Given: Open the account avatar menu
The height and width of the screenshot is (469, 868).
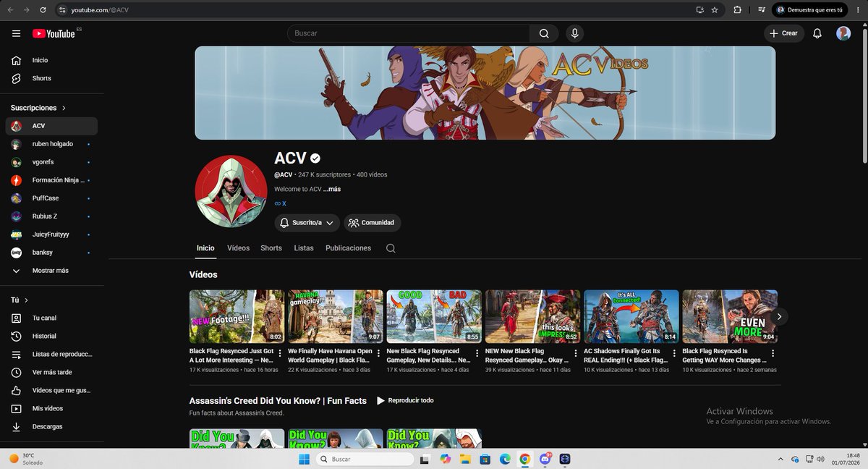Looking at the screenshot, I should [843, 33].
